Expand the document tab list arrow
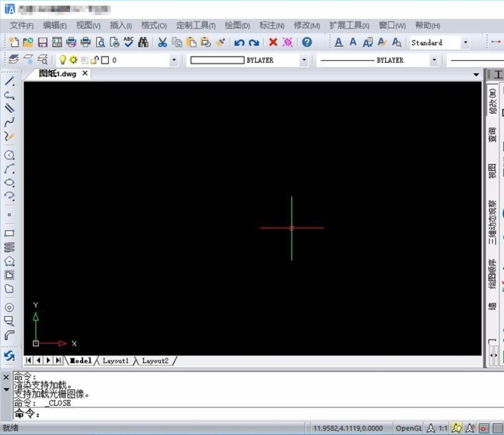Screen dimensions: 504x435 coord(476,75)
